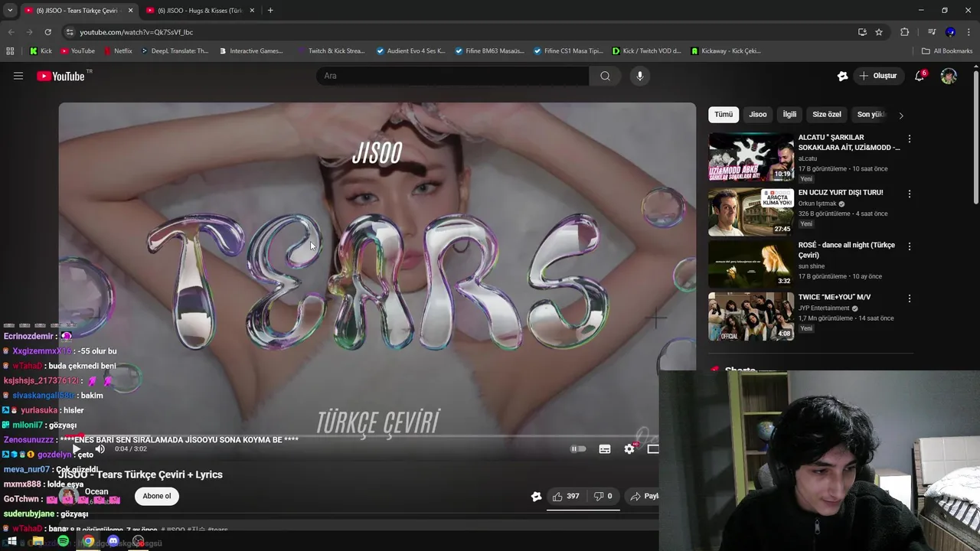980x551 pixels.
Task: Click the search magnifier button
Action: click(x=605, y=76)
